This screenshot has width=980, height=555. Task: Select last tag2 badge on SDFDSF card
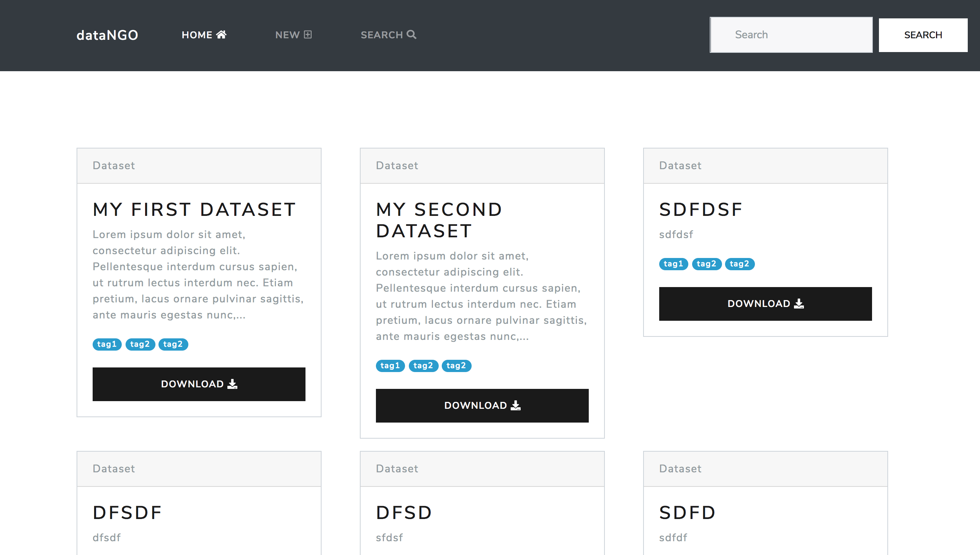coord(739,264)
